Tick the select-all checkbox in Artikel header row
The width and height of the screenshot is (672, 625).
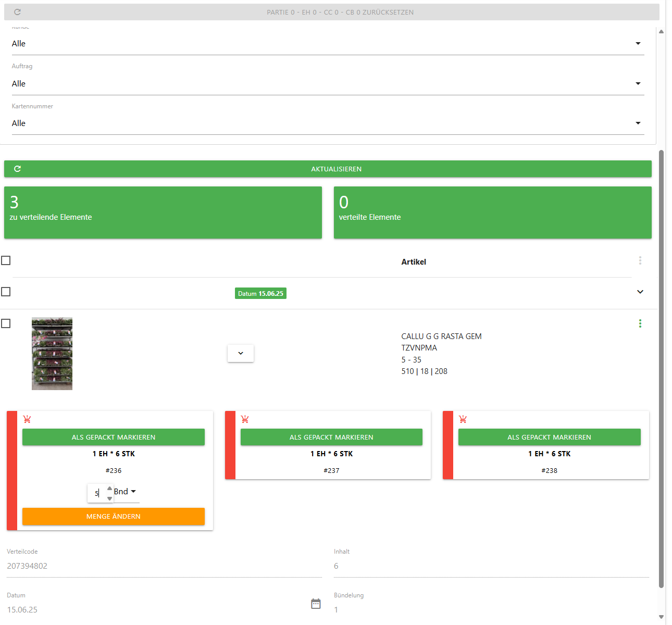click(6, 260)
